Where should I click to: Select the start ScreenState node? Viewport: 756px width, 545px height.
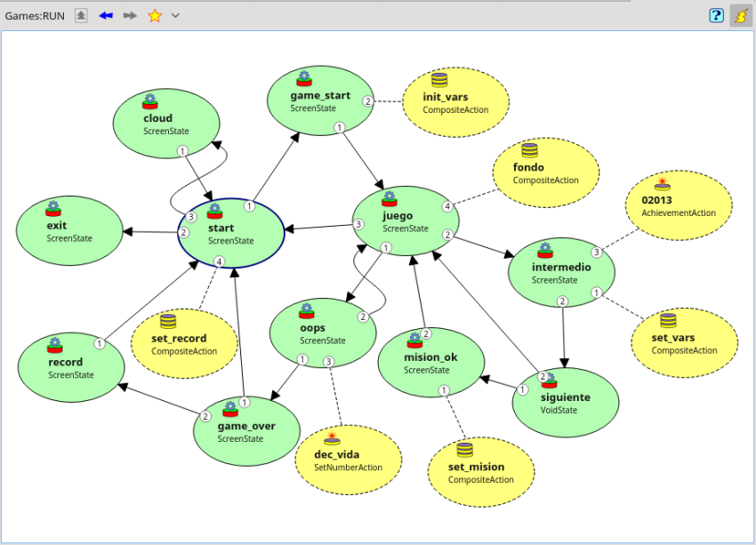(x=230, y=234)
